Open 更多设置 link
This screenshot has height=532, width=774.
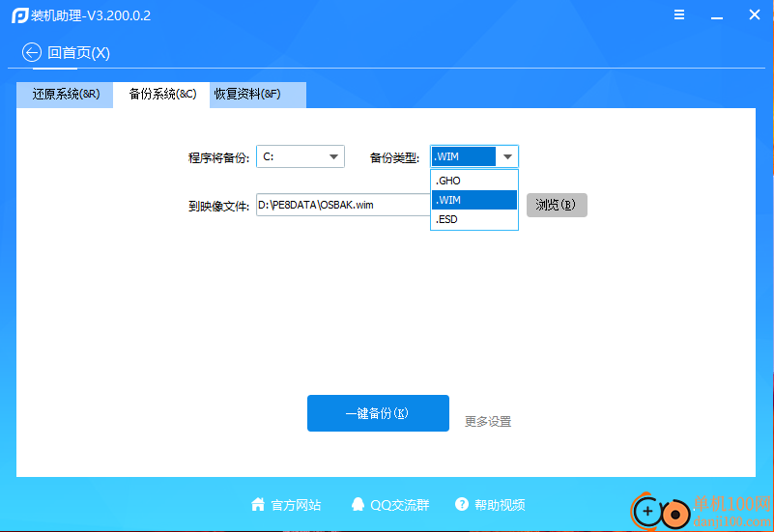point(488,422)
